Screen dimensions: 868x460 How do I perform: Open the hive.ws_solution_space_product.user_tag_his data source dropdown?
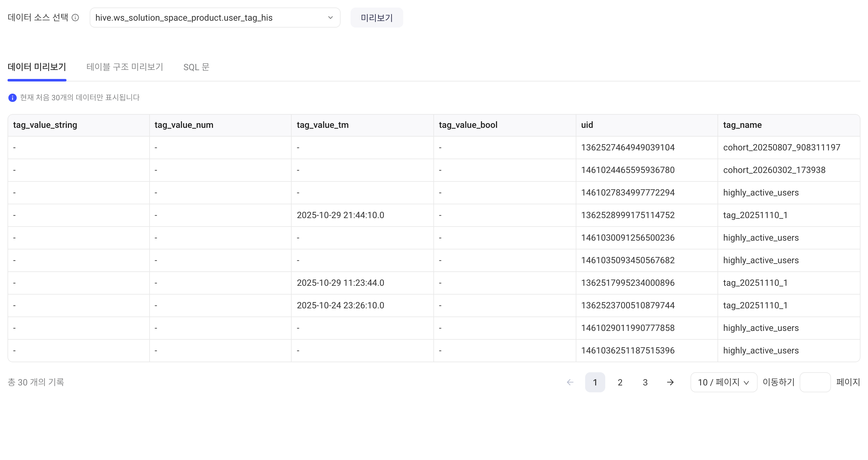[215, 18]
